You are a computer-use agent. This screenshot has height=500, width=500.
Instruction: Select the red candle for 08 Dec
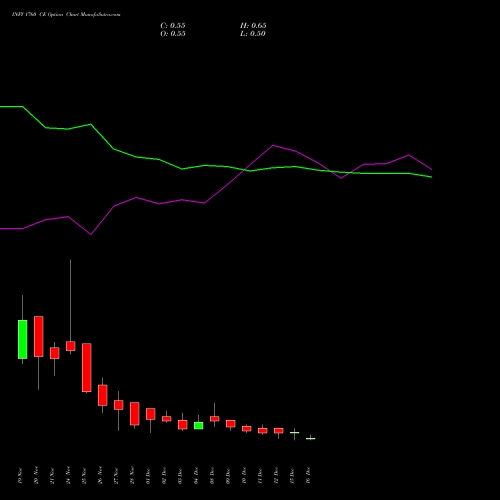(x=215, y=419)
